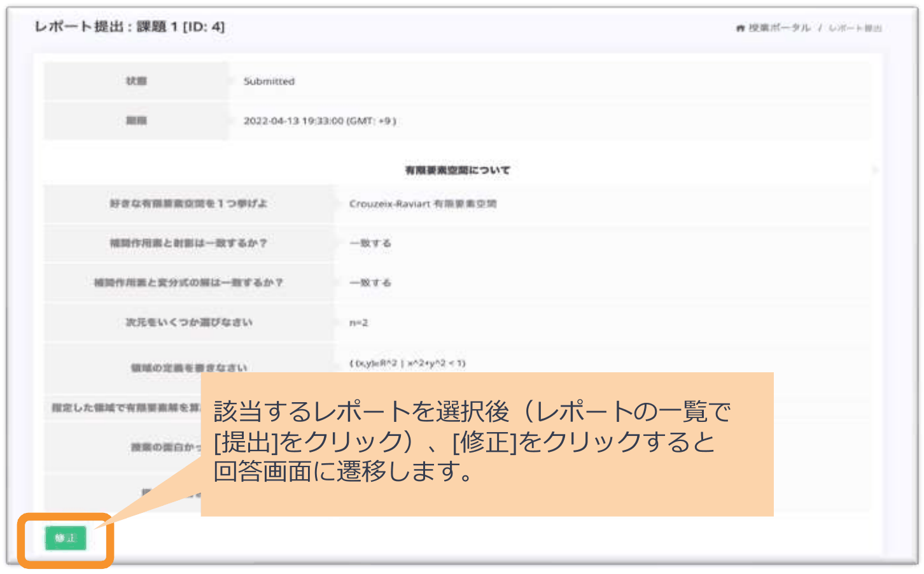This screenshot has height=574, width=924.
Task: Click 一致する in the 射影 question row
Action: coord(370,243)
